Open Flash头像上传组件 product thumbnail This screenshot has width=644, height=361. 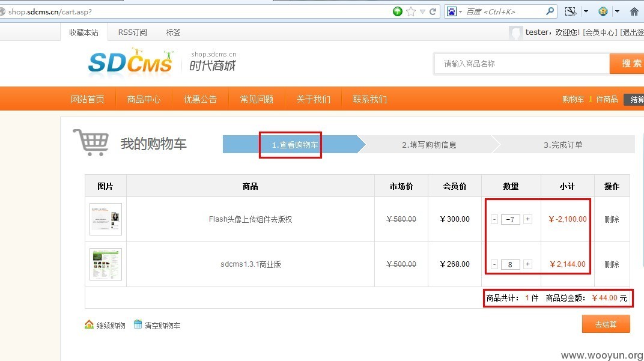click(106, 219)
